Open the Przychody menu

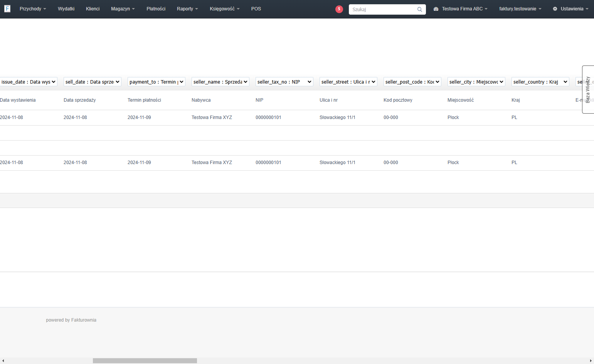pos(33,9)
